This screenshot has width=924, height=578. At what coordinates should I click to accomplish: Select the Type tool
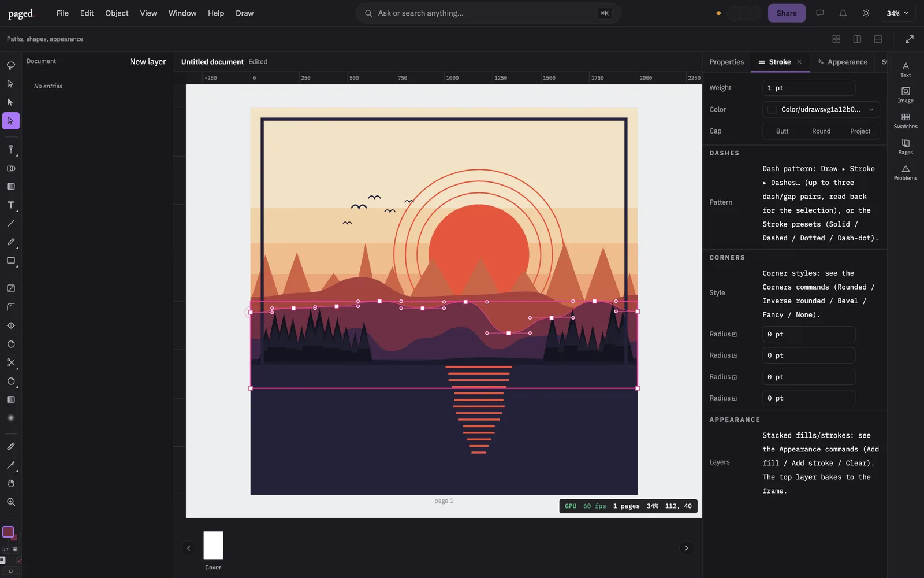(10, 205)
